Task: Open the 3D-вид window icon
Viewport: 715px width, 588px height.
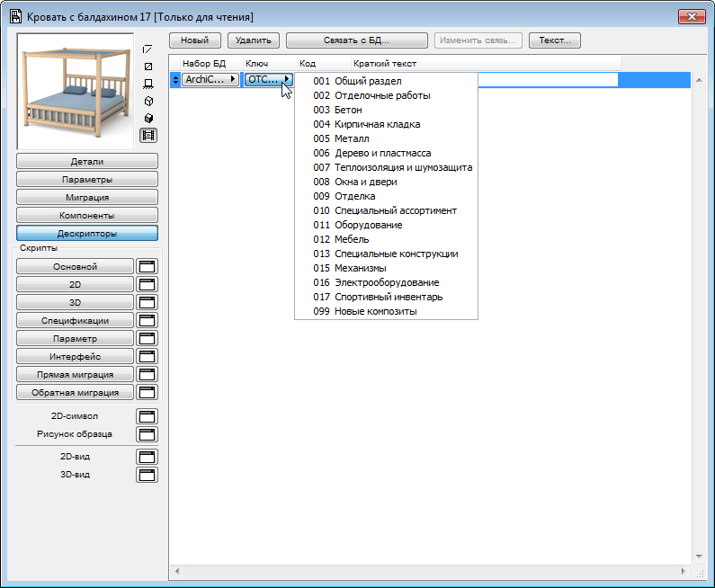Action: [147, 475]
